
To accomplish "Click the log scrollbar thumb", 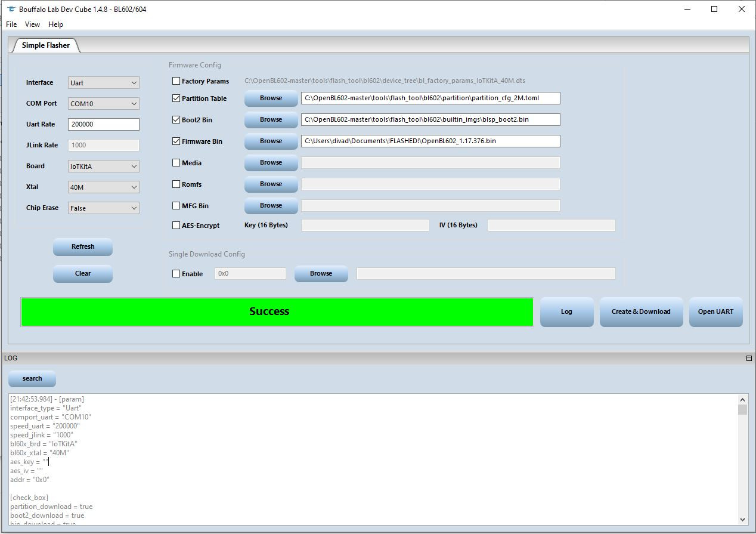I will pyautogui.click(x=742, y=409).
